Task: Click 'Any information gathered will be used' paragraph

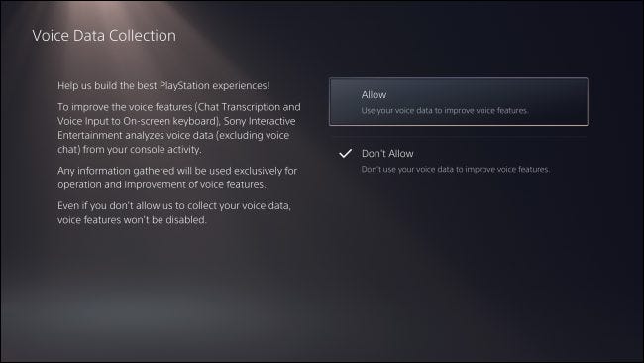Action: [x=177, y=178]
